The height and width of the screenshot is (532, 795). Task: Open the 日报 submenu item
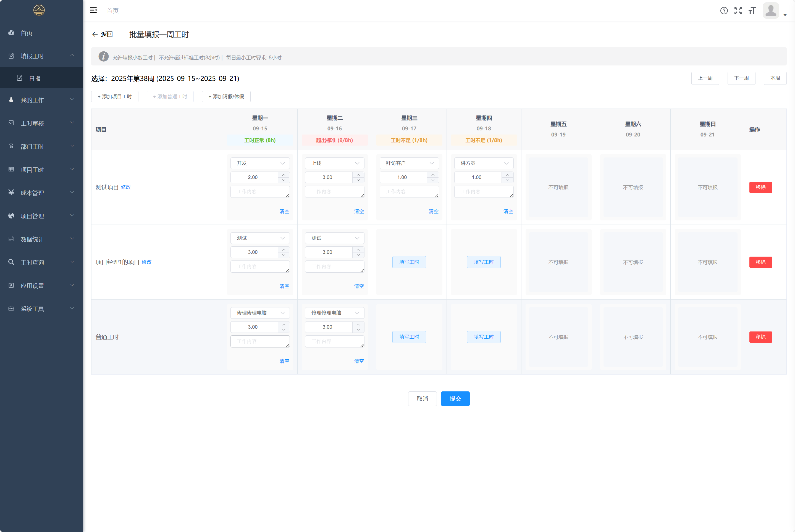[35, 78]
